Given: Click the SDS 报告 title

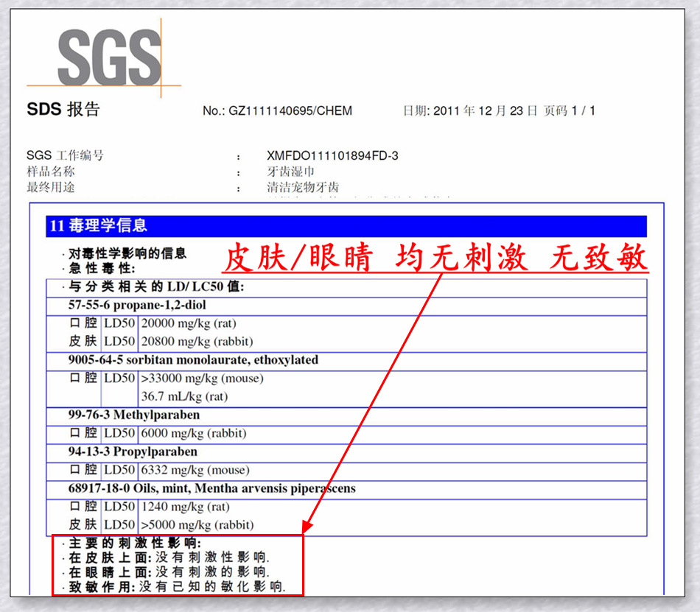Looking at the screenshot, I should point(63,109).
